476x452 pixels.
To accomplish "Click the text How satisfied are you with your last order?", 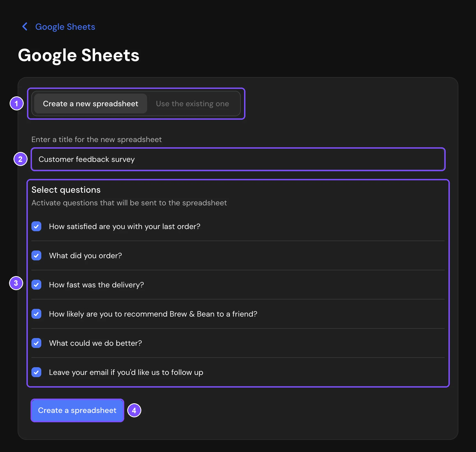I will coord(125,226).
